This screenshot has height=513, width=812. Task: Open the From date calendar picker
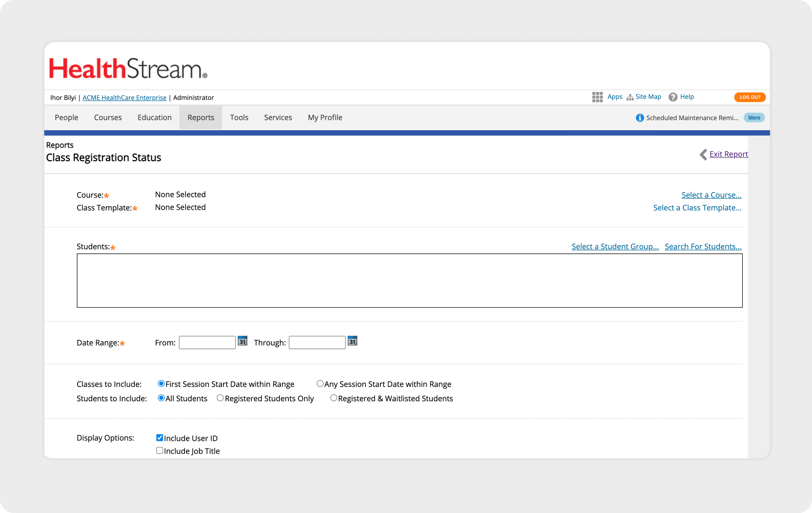pyautogui.click(x=242, y=341)
